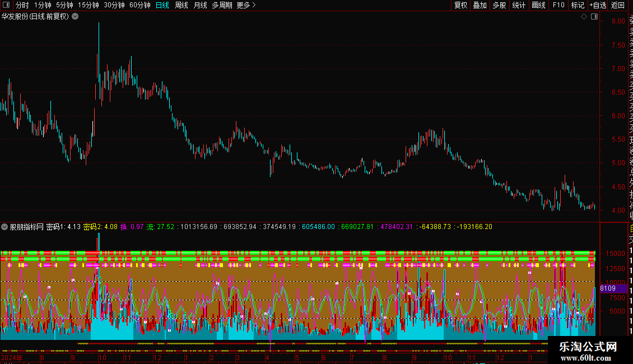Click the 流: 27.52 indicator value
The height and width of the screenshot is (364, 633).
click(x=160, y=227)
